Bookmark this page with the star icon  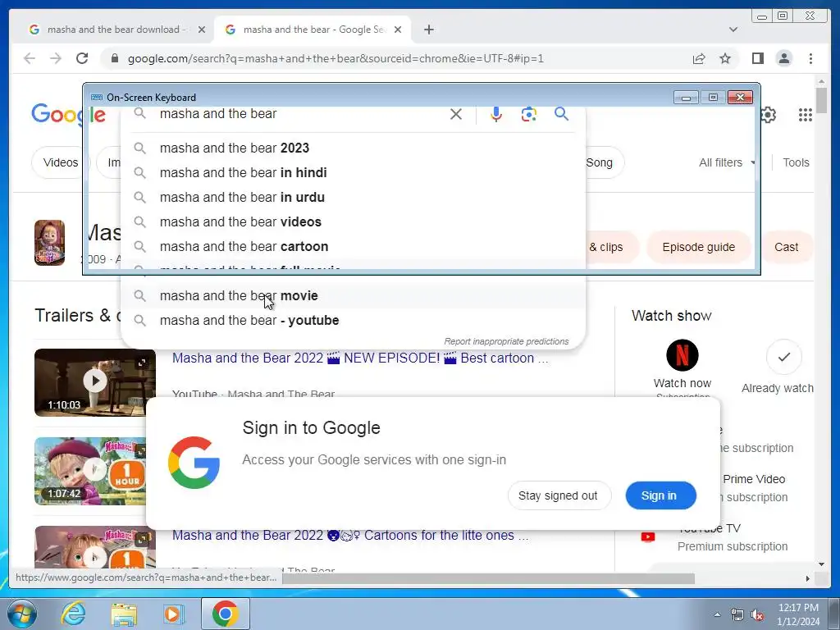tap(725, 58)
